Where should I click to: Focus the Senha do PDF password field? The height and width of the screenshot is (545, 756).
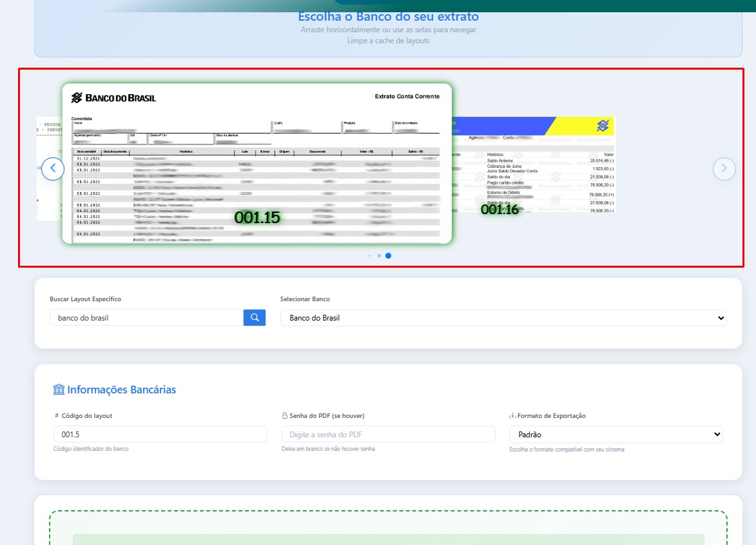[388, 434]
